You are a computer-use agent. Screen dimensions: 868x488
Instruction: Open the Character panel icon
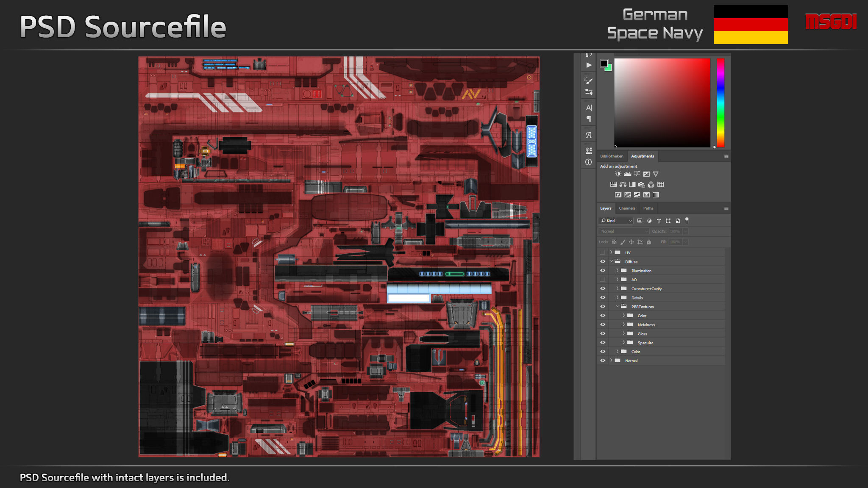(x=589, y=108)
